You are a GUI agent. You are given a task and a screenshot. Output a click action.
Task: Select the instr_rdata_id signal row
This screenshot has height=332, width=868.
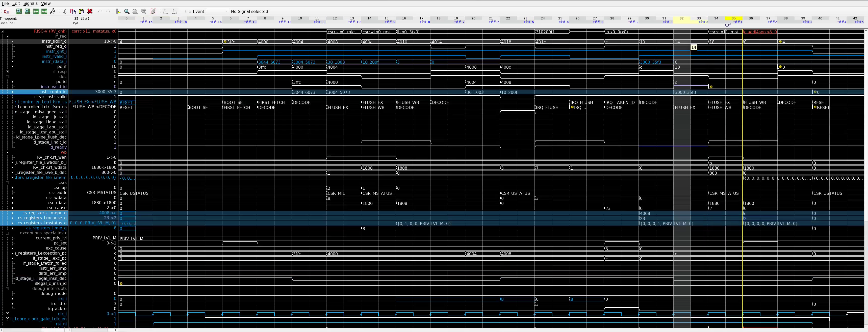pyautogui.click(x=53, y=92)
